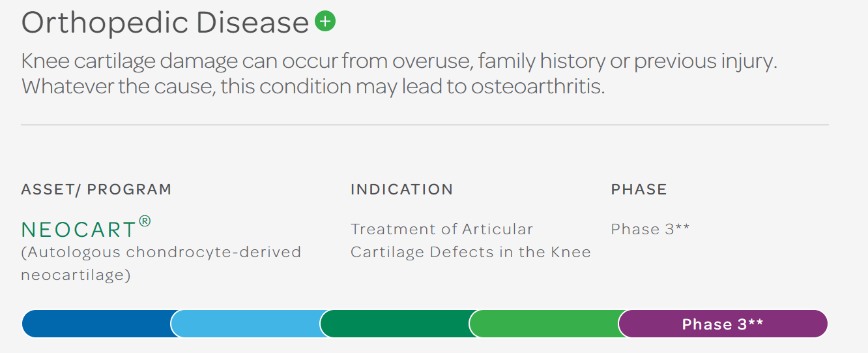Image resolution: width=868 pixels, height=353 pixels.
Task: Click the Orthopedic Disease heading
Action: [x=165, y=23]
